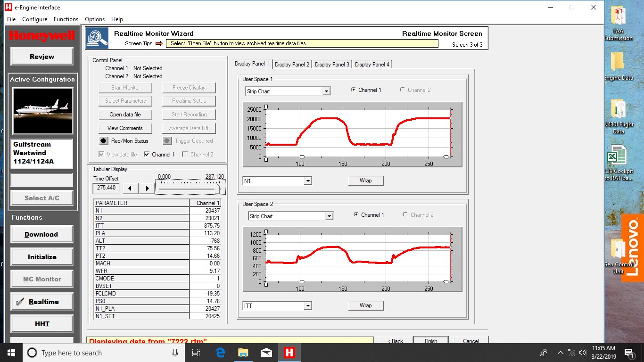Select Channel 1 radio in User Space 2

pyautogui.click(x=356, y=214)
